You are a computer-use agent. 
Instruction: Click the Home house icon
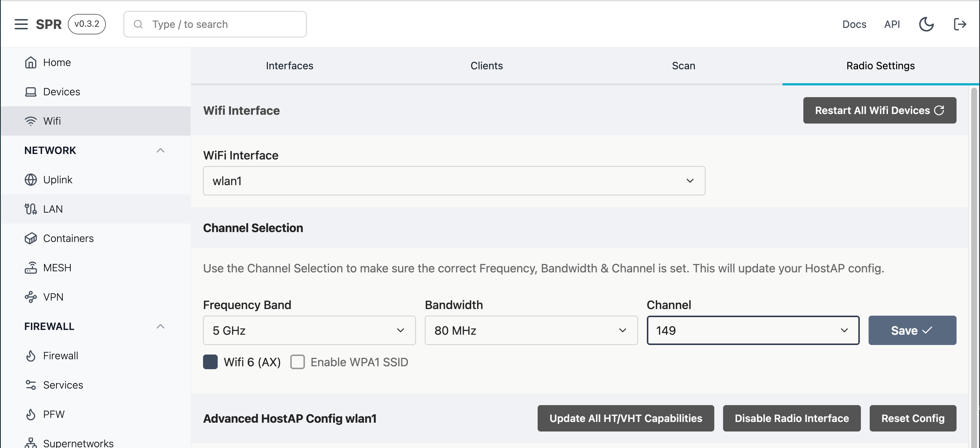[x=30, y=62]
